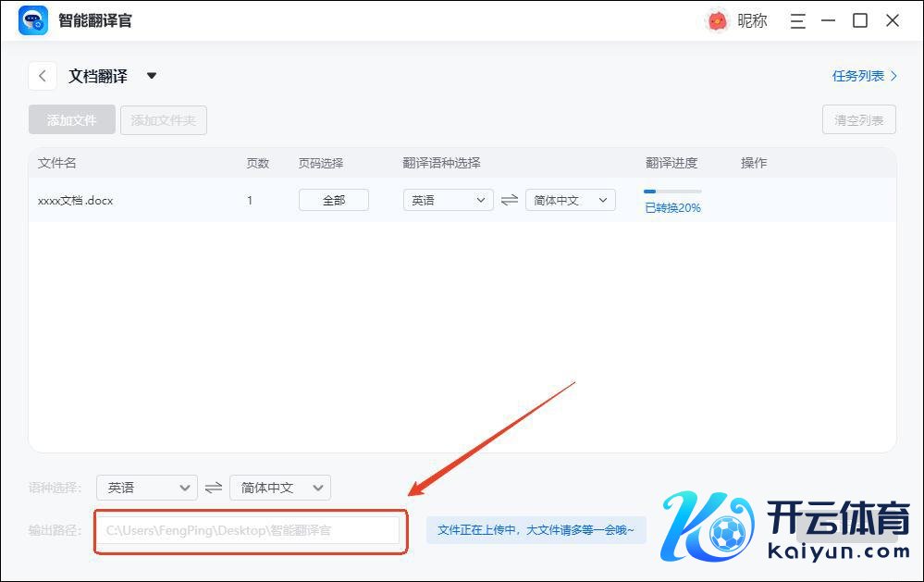Close the 智能翻译官 window
924x582 pixels.
pyautogui.click(x=893, y=21)
